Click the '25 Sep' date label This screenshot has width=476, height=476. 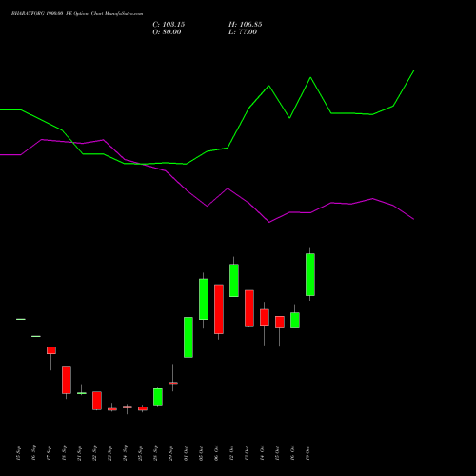(x=140, y=453)
